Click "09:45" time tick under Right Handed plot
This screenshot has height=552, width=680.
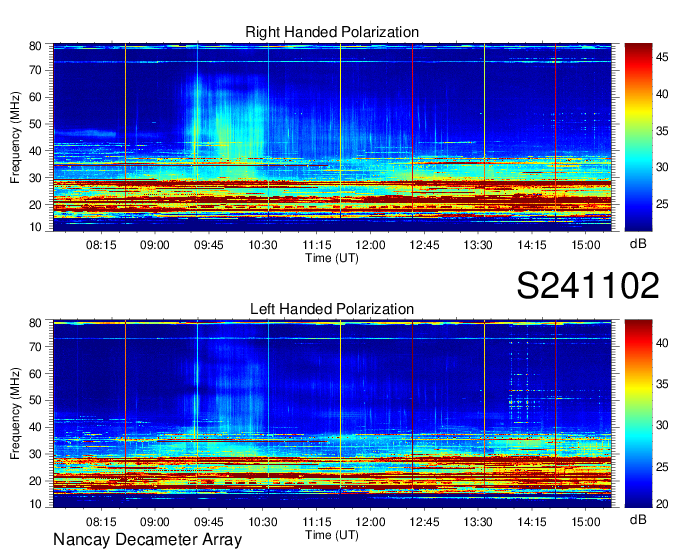tap(209, 245)
